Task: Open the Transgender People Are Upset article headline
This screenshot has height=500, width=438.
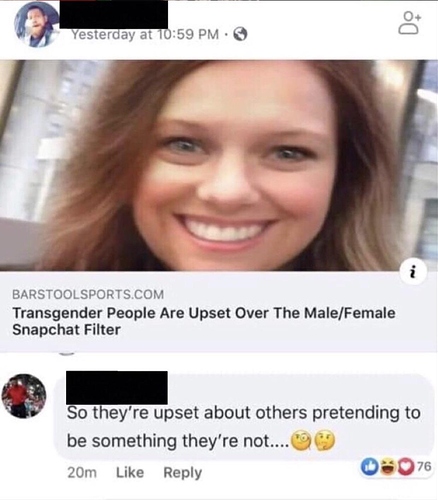Action: (x=204, y=321)
